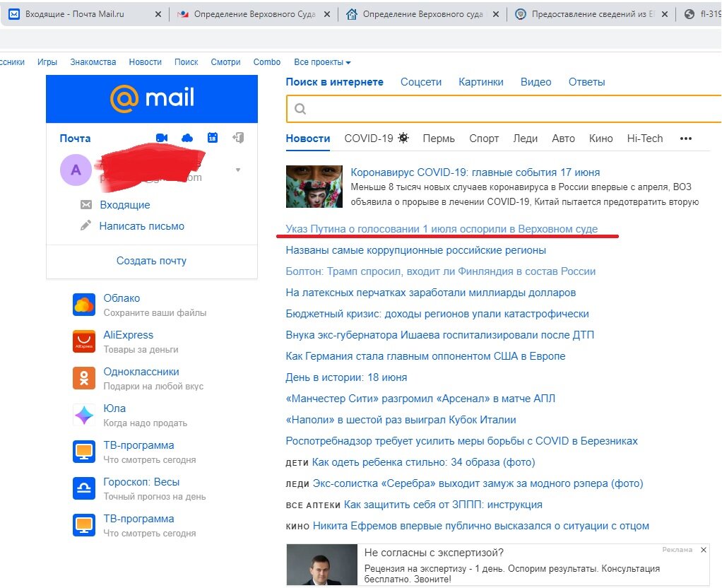Open the three dots news categories menu
Screen dimensions: 722x588
pyautogui.click(x=686, y=139)
